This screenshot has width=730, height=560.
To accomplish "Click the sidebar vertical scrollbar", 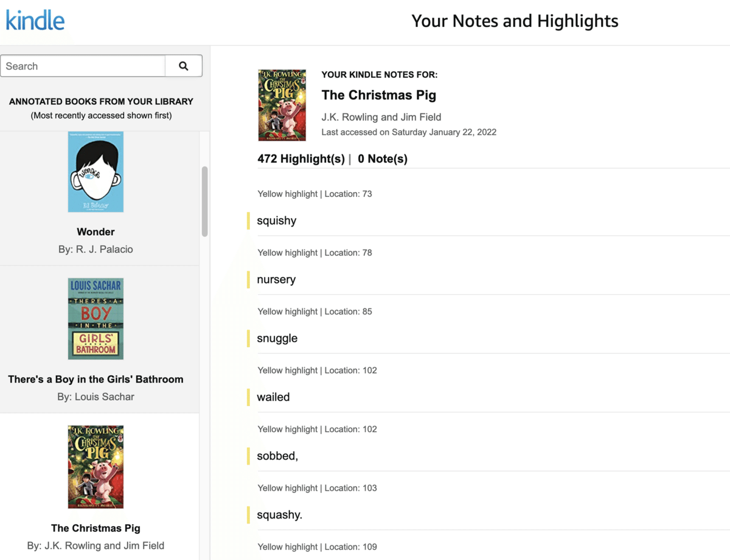I will click(205, 201).
